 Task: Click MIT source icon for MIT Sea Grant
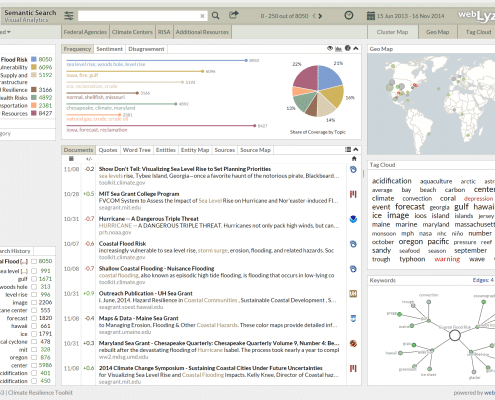click(353, 194)
